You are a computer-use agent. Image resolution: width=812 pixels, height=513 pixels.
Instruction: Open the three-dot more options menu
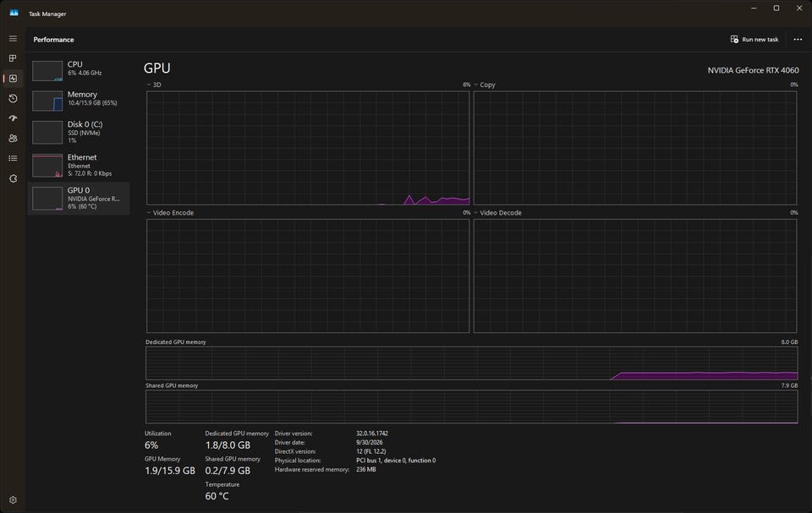point(798,40)
